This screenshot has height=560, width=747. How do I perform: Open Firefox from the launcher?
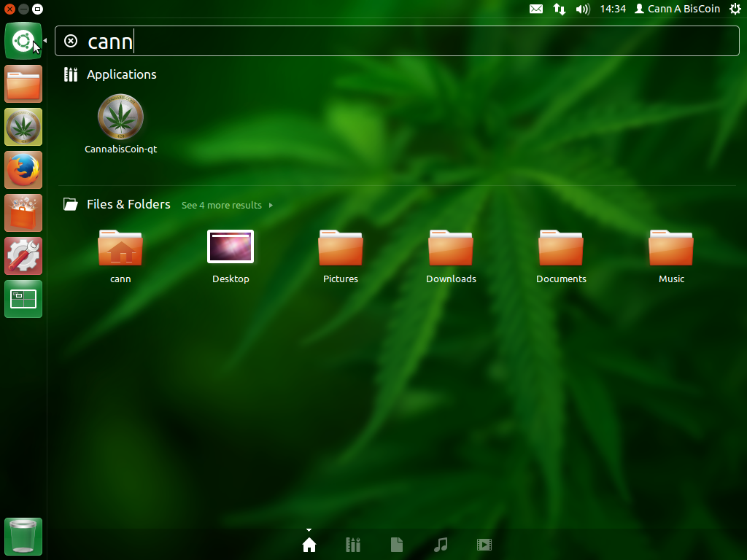point(23,170)
